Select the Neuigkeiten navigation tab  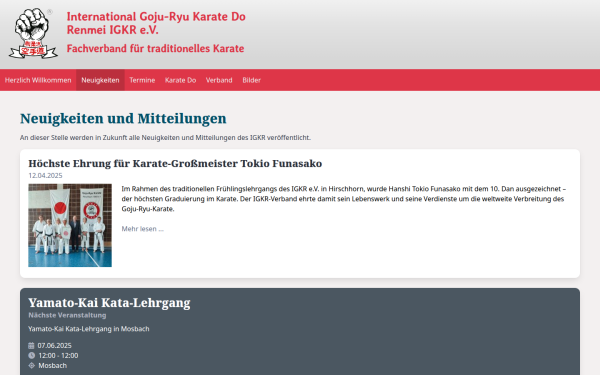(100, 80)
